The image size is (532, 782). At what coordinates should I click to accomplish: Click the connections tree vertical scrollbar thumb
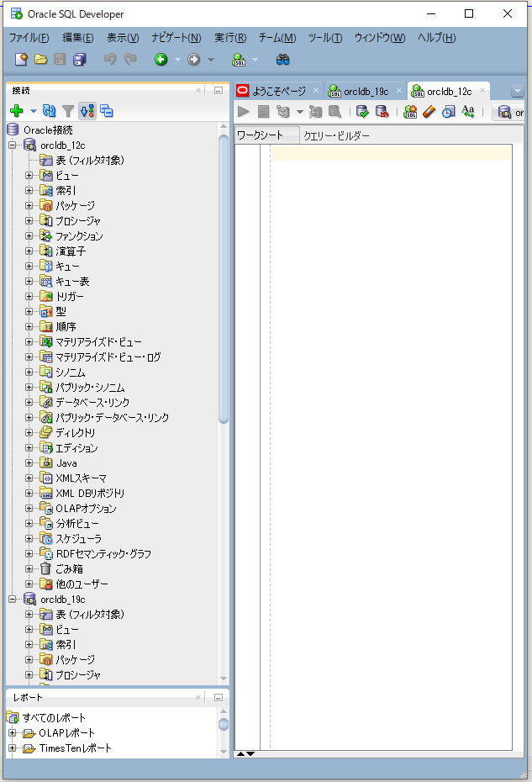point(224,279)
